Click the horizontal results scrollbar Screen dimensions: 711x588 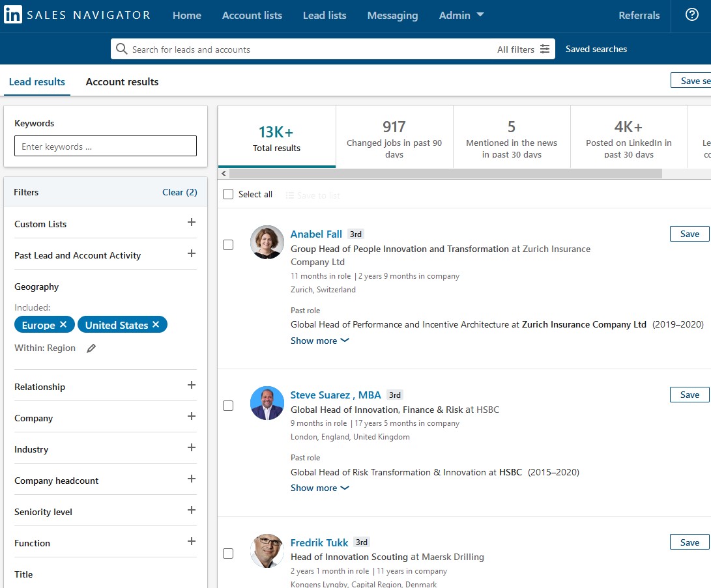point(445,173)
